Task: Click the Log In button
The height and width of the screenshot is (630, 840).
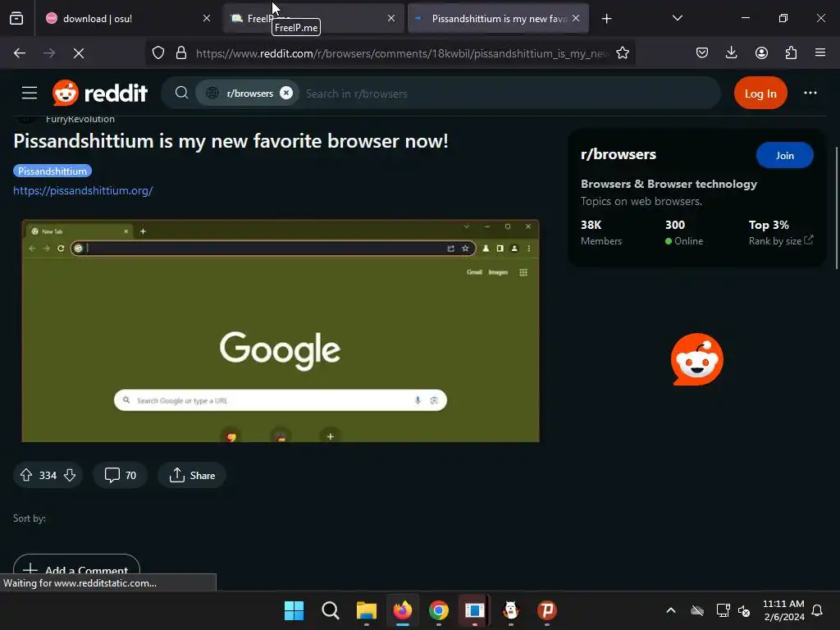Action: (x=760, y=94)
